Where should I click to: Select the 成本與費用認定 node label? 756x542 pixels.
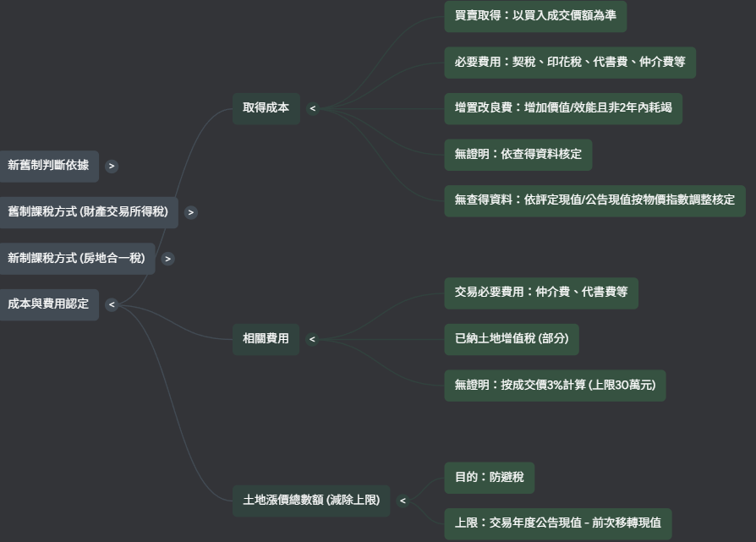tap(48, 305)
